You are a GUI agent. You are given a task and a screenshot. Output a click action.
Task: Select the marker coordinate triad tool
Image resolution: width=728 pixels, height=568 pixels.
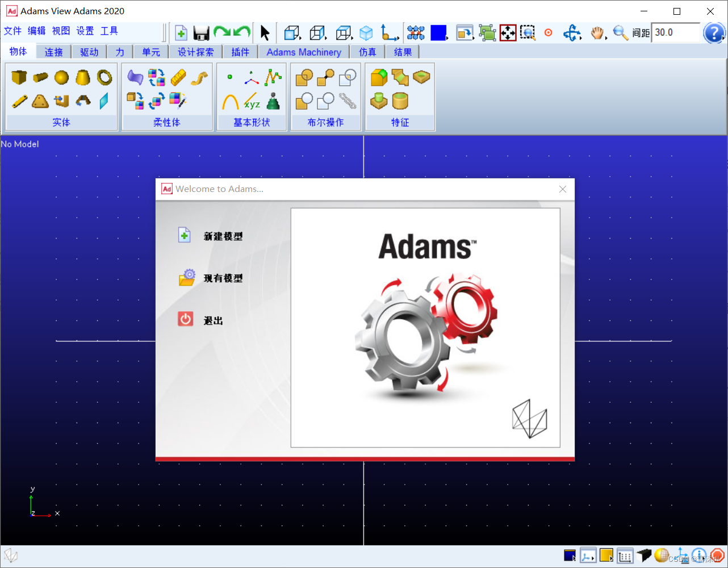click(252, 77)
